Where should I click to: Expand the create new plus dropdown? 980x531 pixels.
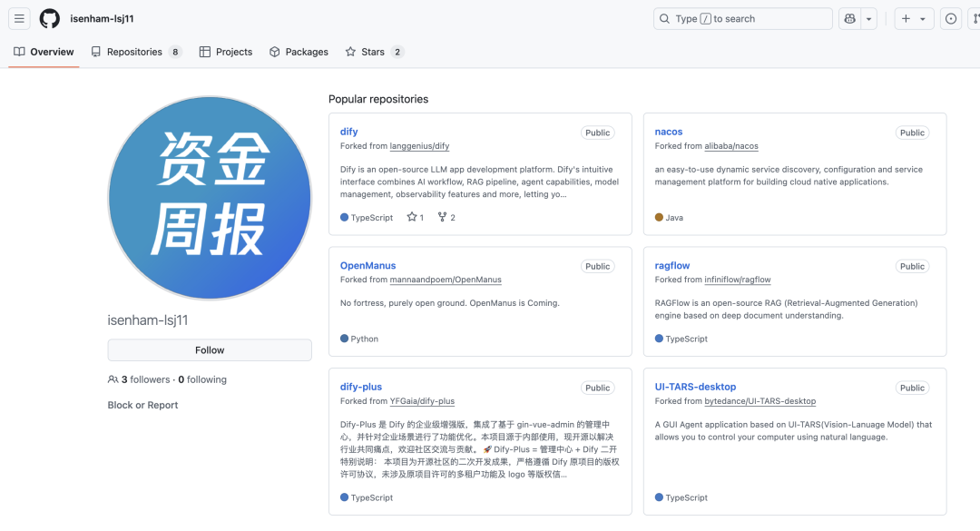click(x=914, y=19)
